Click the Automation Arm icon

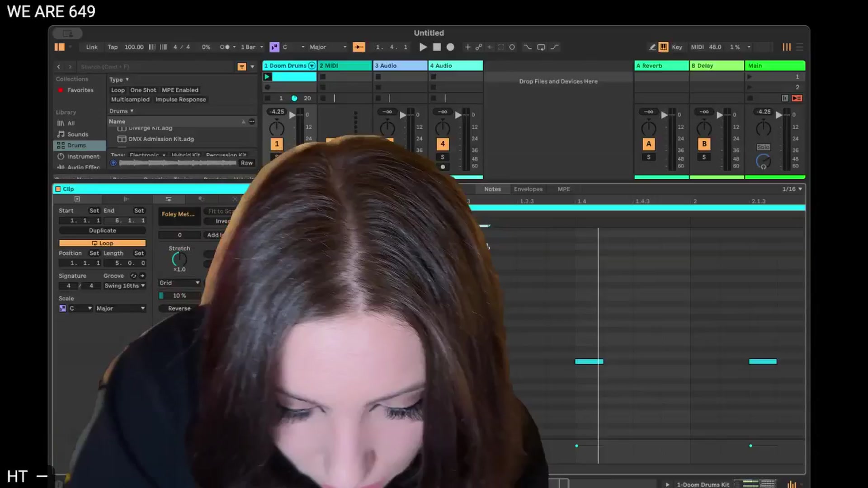[x=479, y=47]
